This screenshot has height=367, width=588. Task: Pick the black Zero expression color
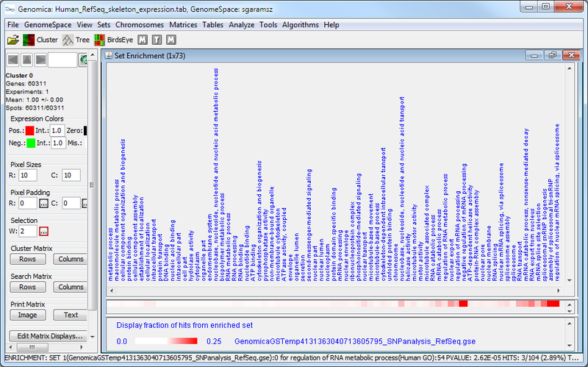point(85,131)
